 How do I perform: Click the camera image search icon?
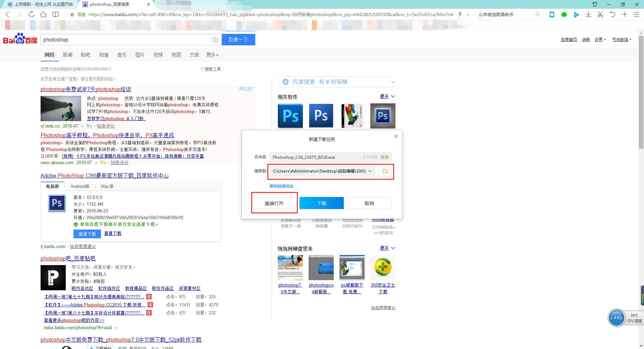(x=215, y=40)
